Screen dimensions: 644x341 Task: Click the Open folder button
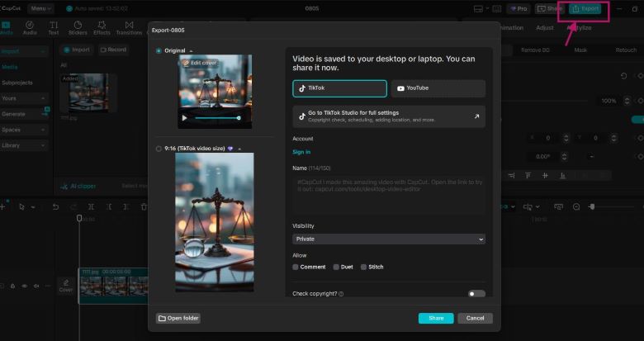click(x=178, y=319)
